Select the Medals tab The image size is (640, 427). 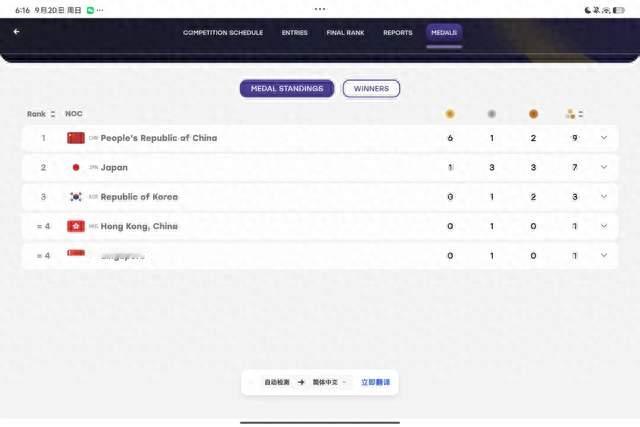pos(444,33)
